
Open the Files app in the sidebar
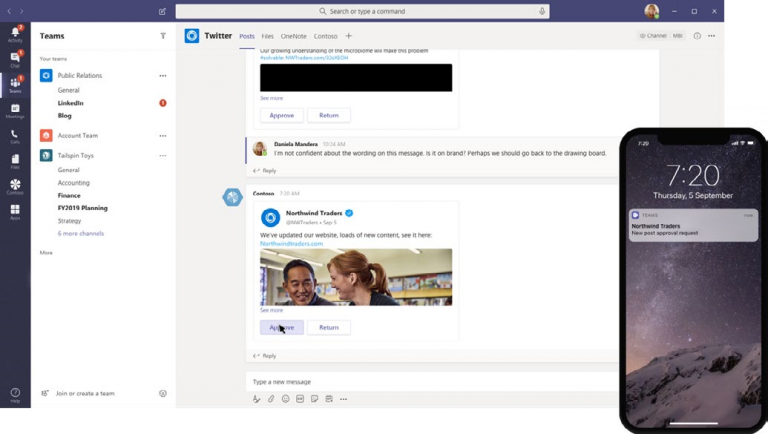[x=14, y=161]
